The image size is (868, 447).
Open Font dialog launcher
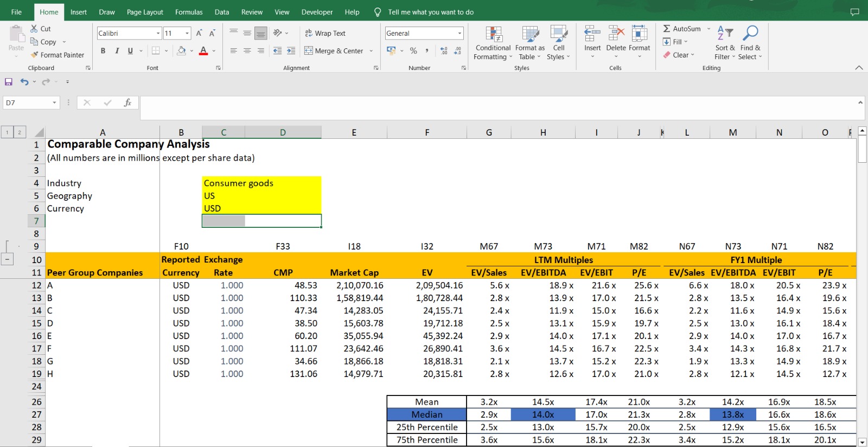(x=219, y=68)
